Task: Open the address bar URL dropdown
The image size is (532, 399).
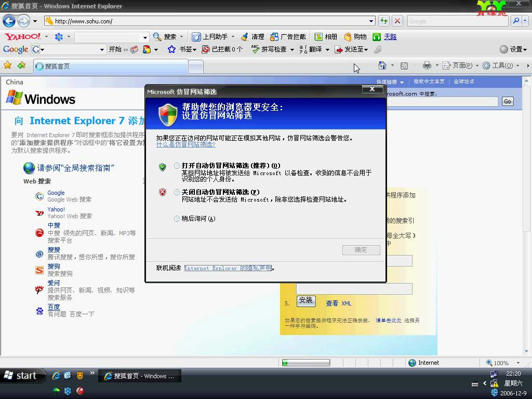Action: (x=371, y=21)
